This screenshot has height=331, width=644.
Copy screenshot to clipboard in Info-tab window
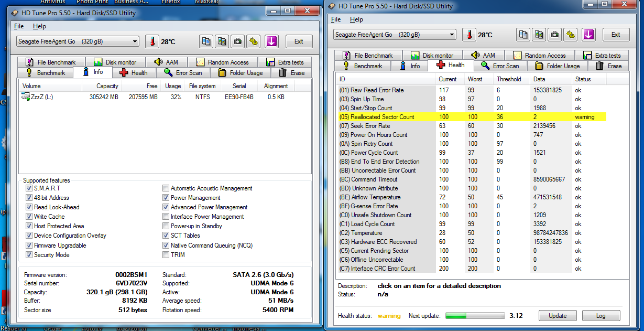(222, 41)
